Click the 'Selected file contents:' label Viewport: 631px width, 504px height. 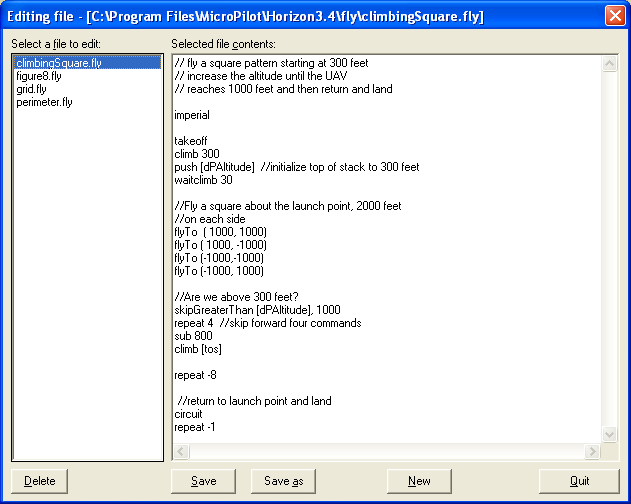click(223, 43)
